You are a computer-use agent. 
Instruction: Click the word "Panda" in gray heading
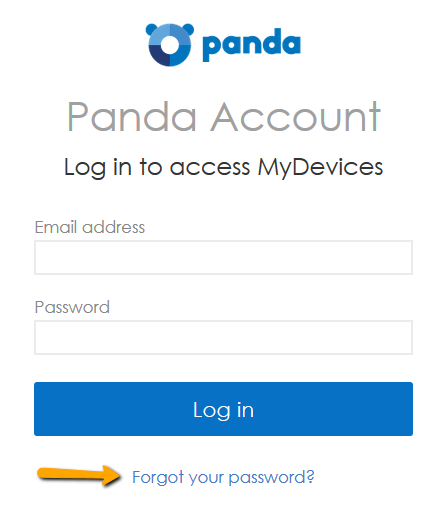point(132,117)
